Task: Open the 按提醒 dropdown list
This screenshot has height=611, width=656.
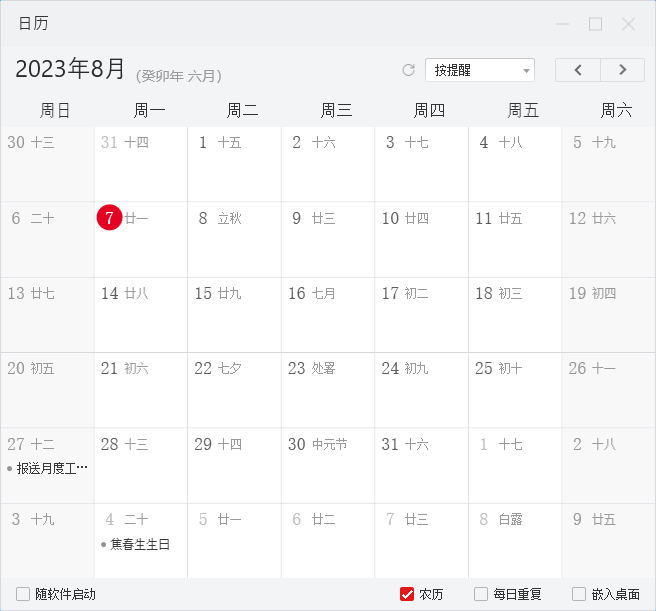Action: [x=480, y=70]
